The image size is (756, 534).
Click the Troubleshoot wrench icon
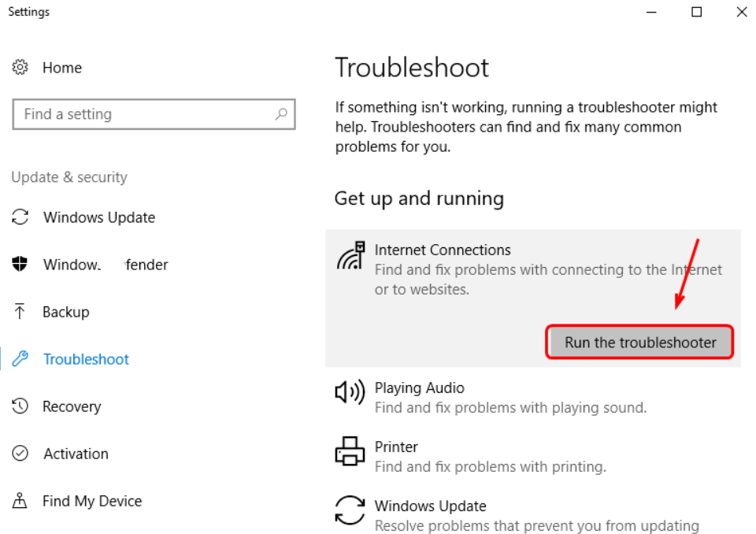click(x=20, y=359)
